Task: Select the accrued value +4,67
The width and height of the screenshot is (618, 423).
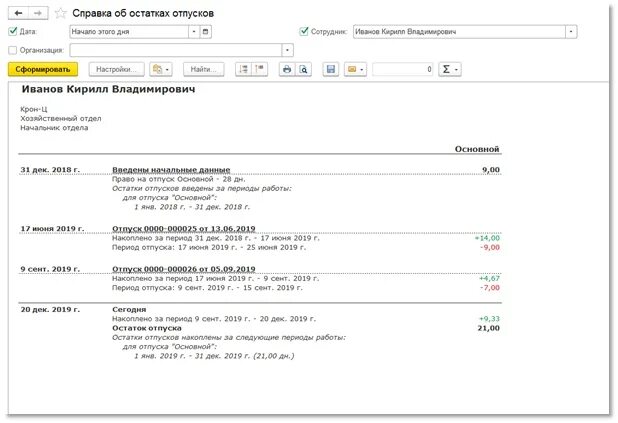Action: point(489,278)
